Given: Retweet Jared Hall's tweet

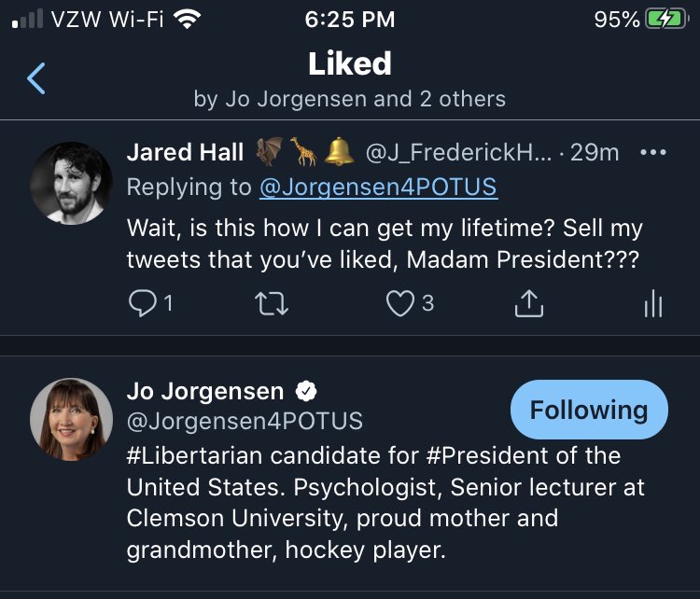Looking at the screenshot, I should pos(272,303).
